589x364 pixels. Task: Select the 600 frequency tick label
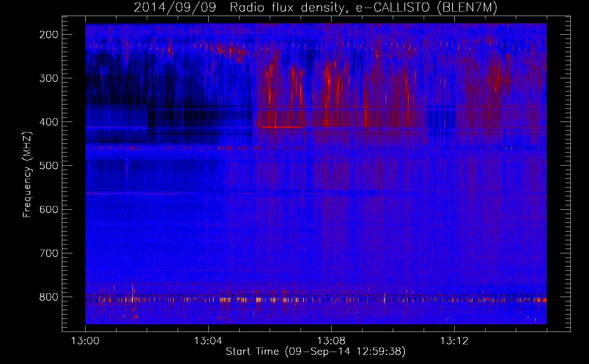tap(48, 209)
